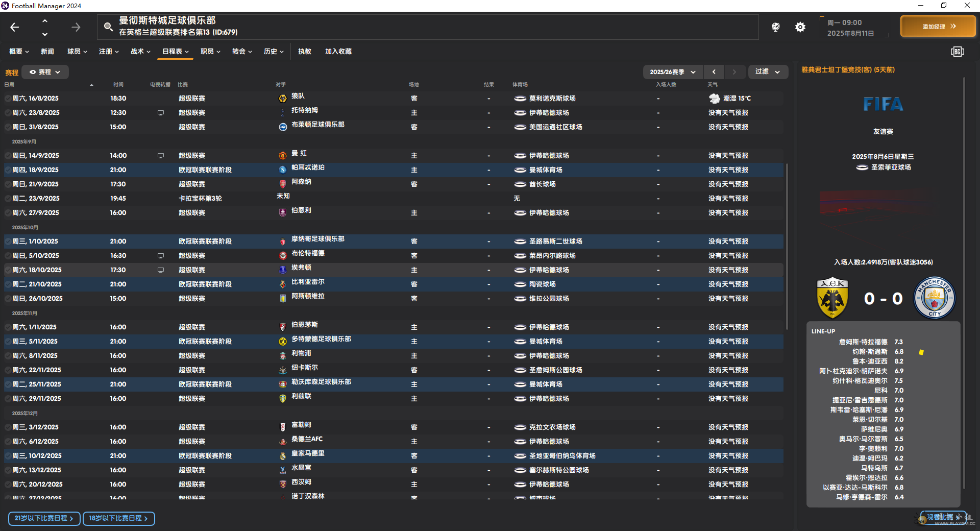Click the Everton club badge
Image resolution: width=980 pixels, height=531 pixels.
point(283,270)
